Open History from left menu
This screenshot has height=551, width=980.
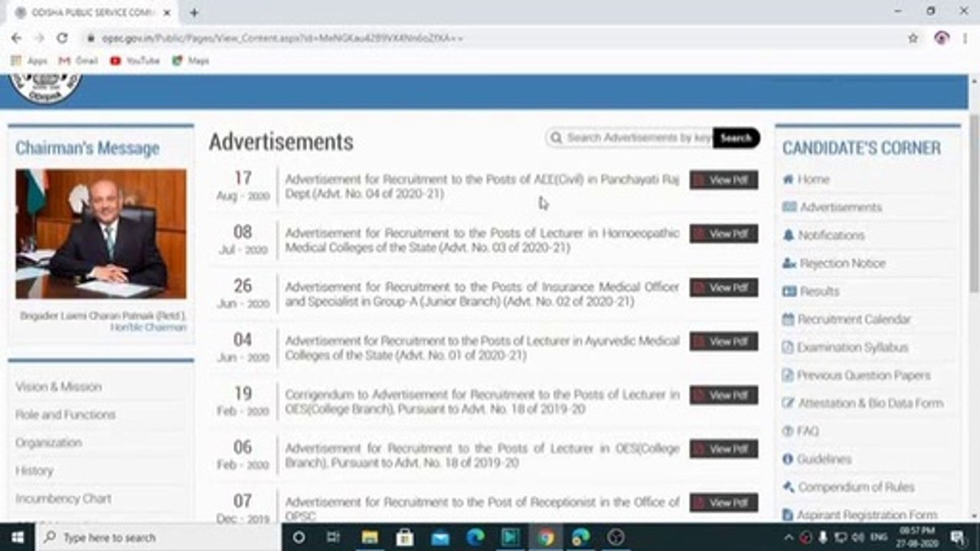[34, 471]
